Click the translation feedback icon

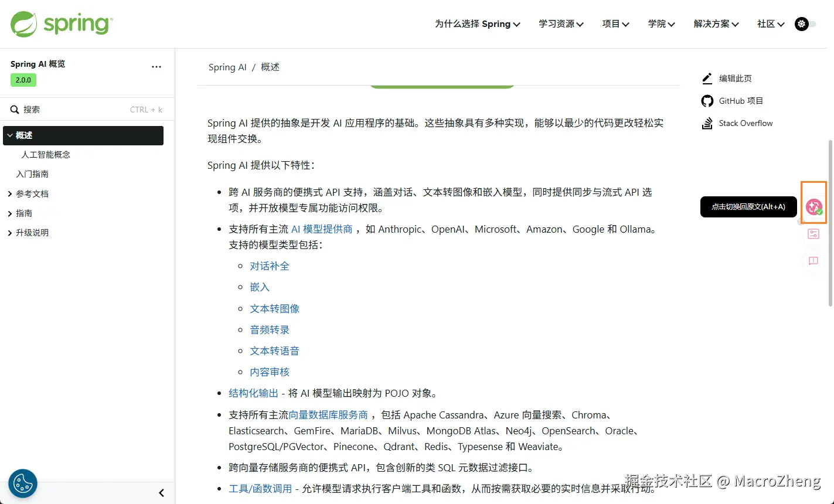pos(813,261)
